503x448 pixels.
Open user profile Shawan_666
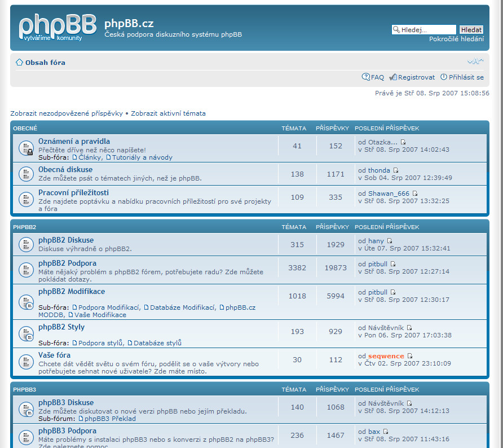coord(389,194)
